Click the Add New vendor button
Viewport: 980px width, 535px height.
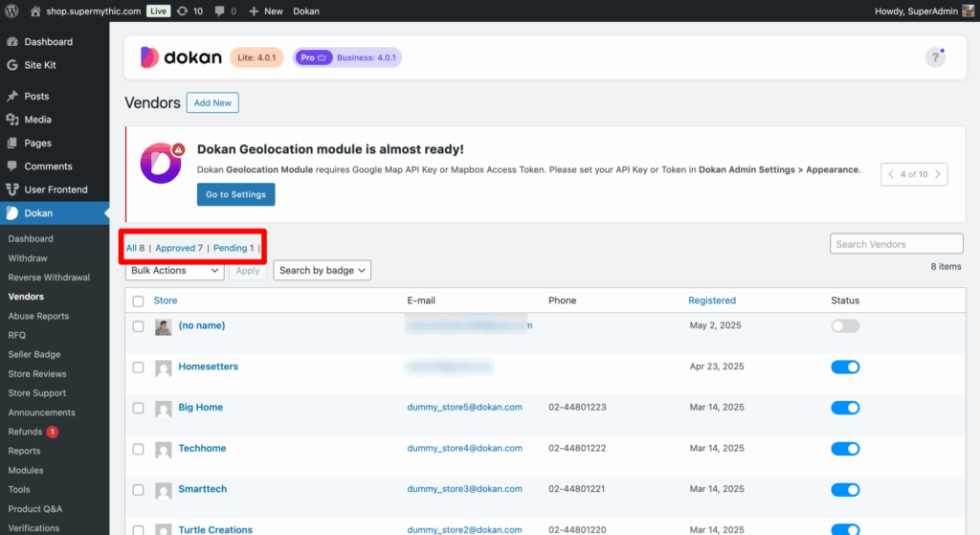tap(212, 102)
